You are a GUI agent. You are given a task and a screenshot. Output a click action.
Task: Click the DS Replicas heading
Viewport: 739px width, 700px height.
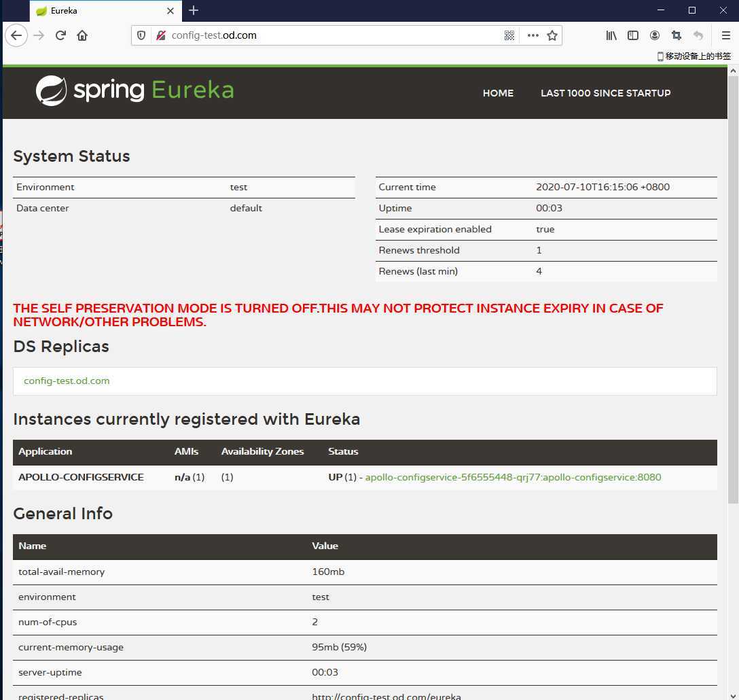pos(61,347)
